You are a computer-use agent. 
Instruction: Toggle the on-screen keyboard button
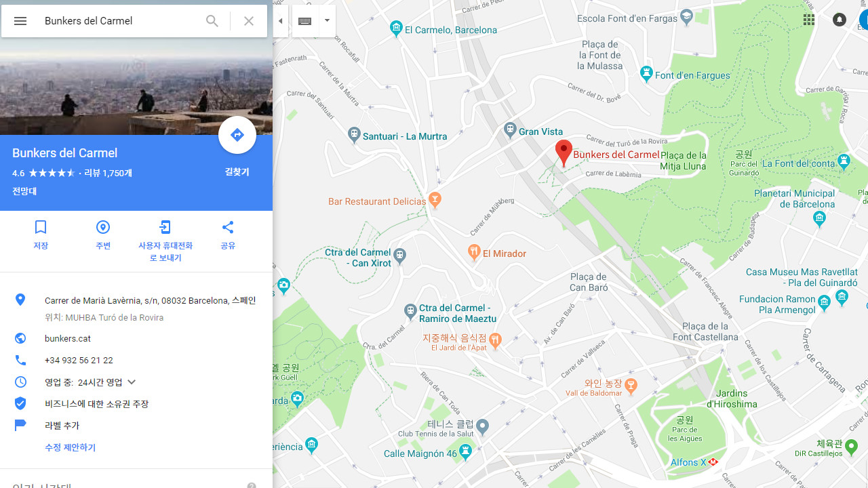(305, 21)
